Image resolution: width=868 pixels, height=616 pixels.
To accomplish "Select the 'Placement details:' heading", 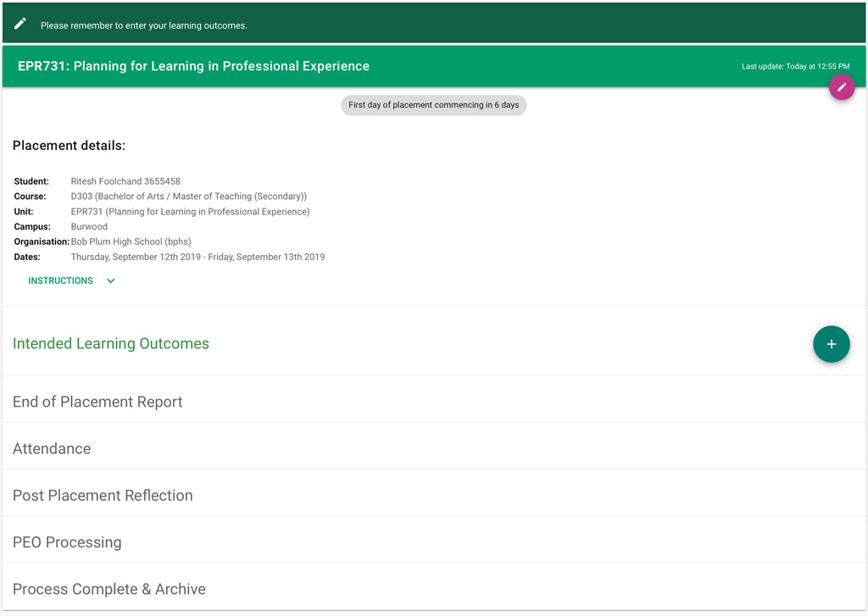I will pyautogui.click(x=70, y=145).
